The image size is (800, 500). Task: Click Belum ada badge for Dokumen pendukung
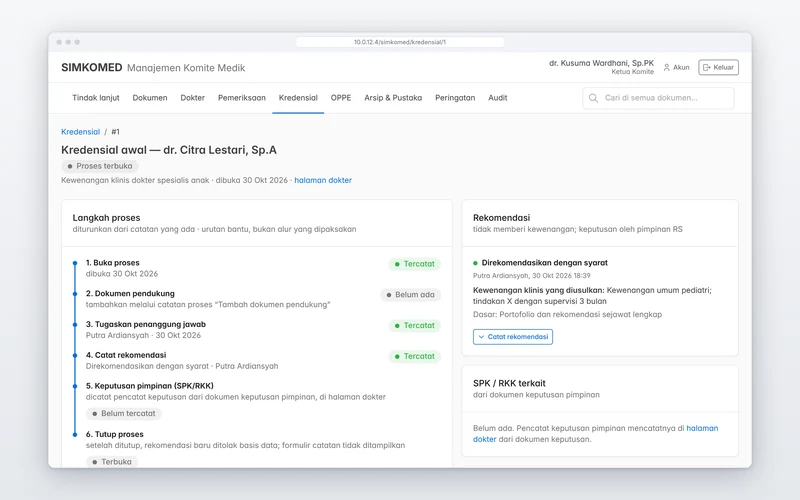tap(410, 294)
